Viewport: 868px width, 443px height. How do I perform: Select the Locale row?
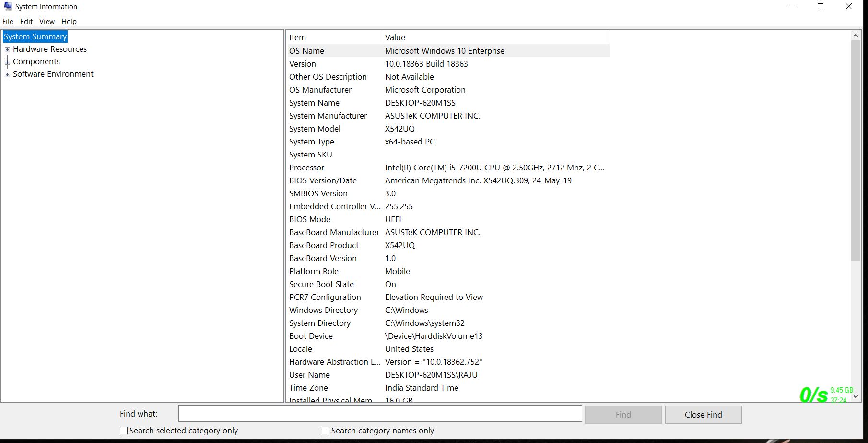click(448, 349)
